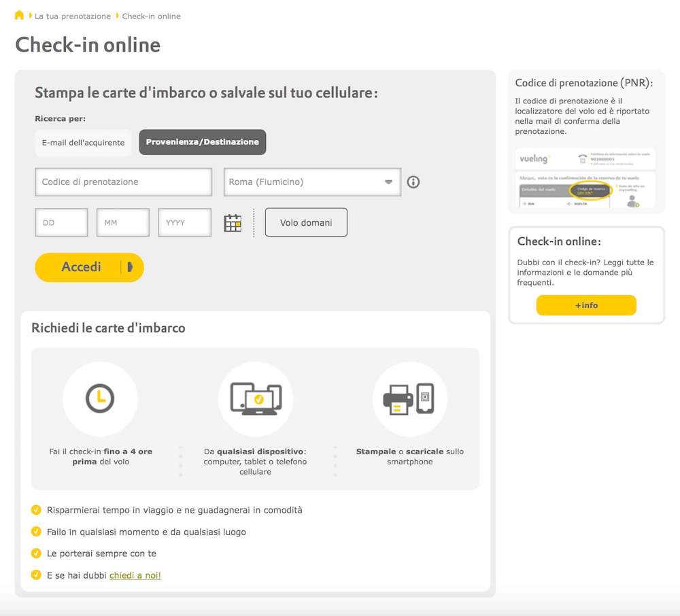The width and height of the screenshot is (680, 616).
Task: Click the Accedi arrow icon
Action: (x=130, y=267)
